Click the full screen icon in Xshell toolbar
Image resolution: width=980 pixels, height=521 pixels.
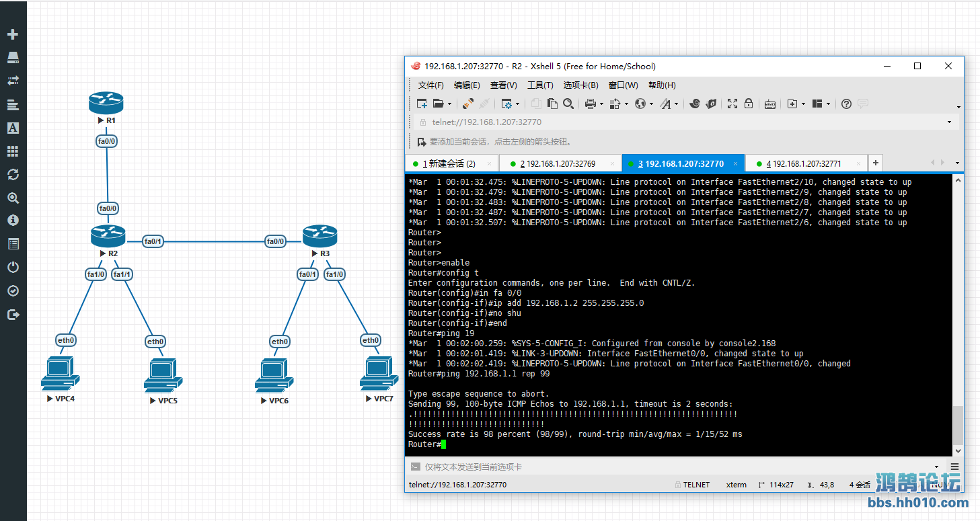point(732,104)
